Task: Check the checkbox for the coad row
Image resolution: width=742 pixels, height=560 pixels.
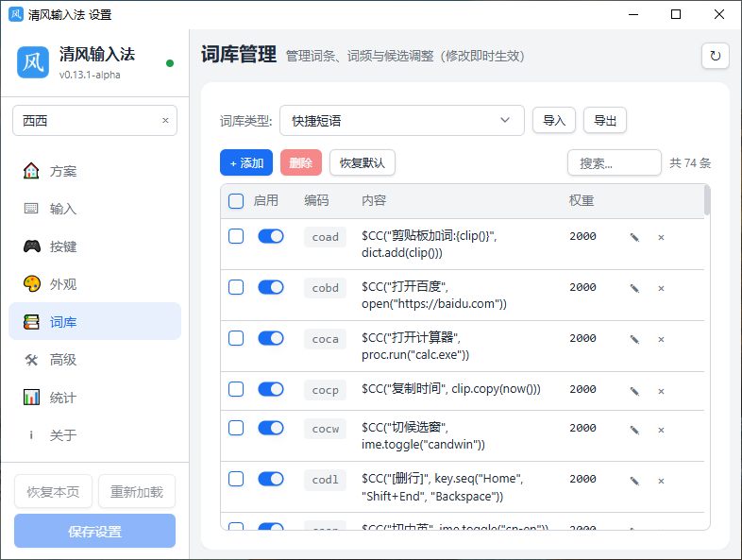Action: tap(236, 236)
